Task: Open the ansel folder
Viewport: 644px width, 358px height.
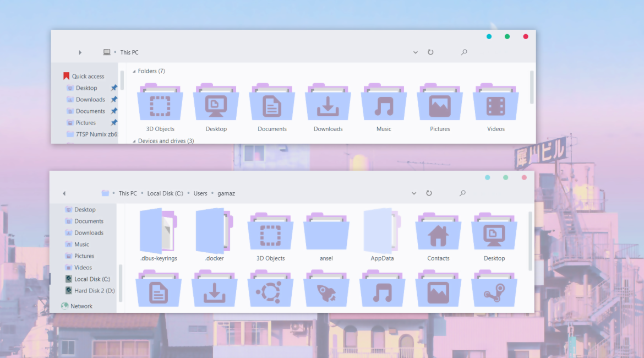Action: (326, 236)
